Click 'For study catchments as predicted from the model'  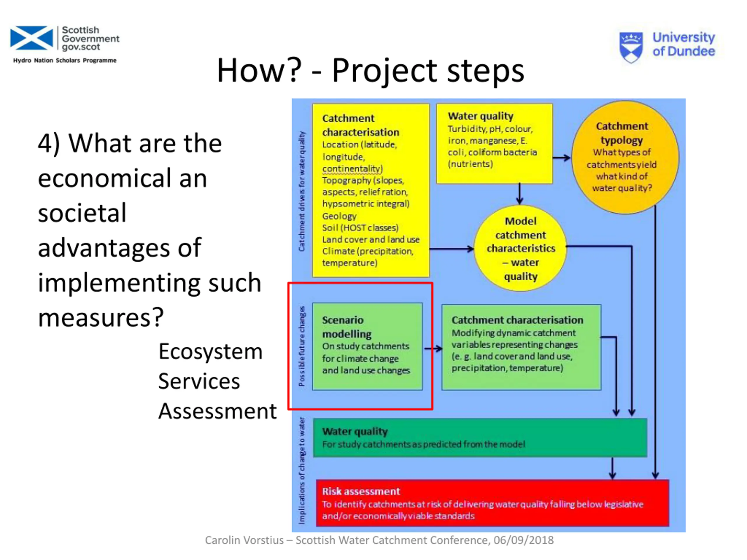click(423, 444)
